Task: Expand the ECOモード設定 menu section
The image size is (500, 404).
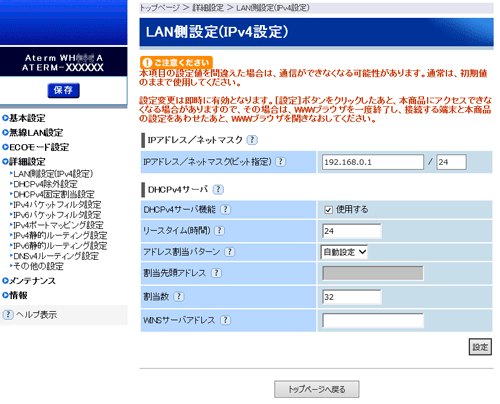Action: (35, 147)
